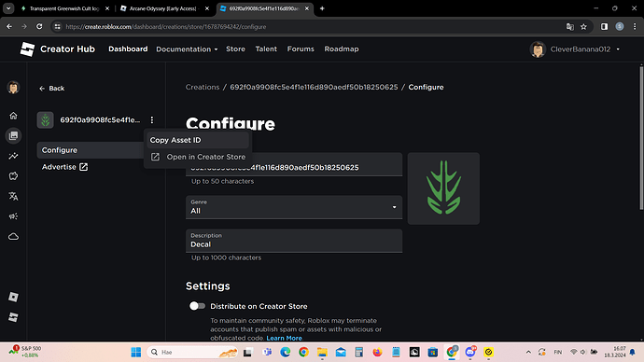Open the Creations icon in the sidebar
Image resolution: width=644 pixels, height=362 pixels.
click(13, 136)
